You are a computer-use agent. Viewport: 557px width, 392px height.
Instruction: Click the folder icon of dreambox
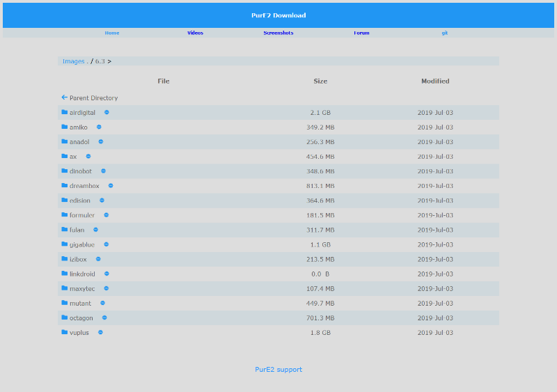coord(64,185)
